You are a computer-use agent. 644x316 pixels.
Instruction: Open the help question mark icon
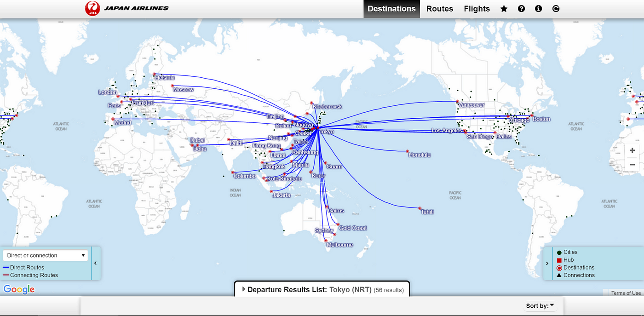(x=521, y=9)
